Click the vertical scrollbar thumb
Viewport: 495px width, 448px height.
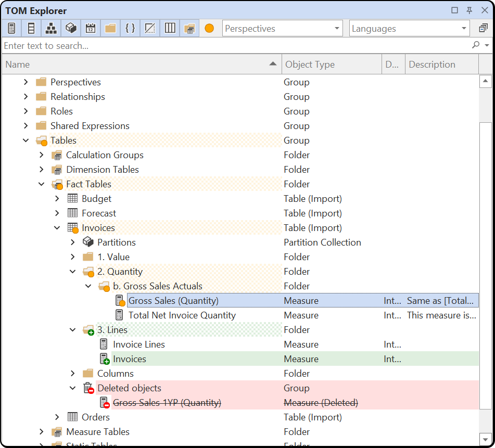pyautogui.click(x=485, y=266)
